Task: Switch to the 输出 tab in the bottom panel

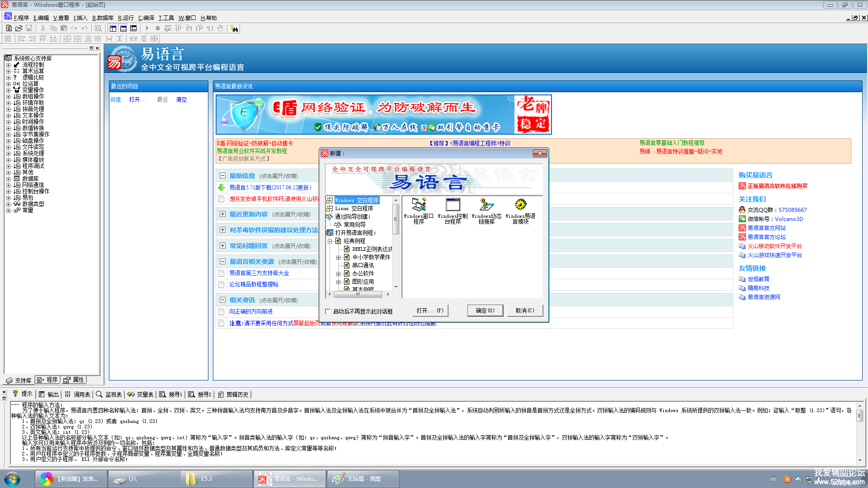Action: tap(49, 394)
